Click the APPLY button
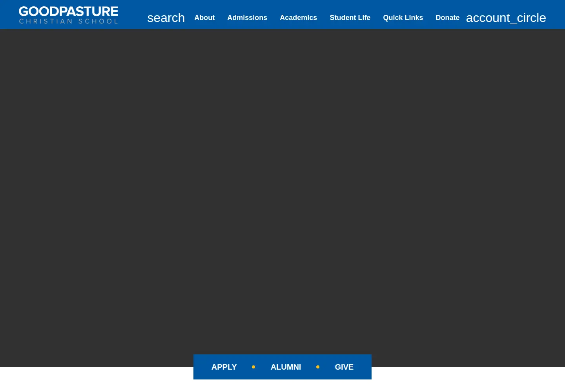The image size is (565, 392). point(224,367)
